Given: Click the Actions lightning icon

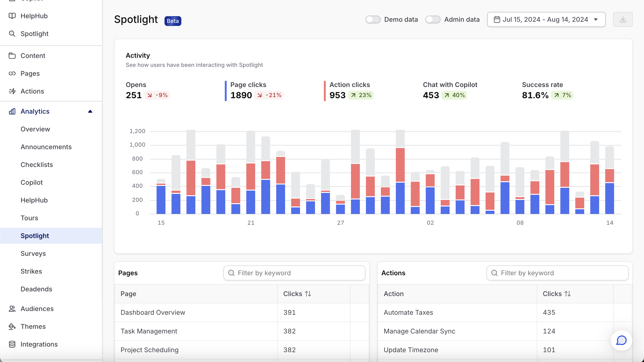Looking at the screenshot, I should point(12,91).
